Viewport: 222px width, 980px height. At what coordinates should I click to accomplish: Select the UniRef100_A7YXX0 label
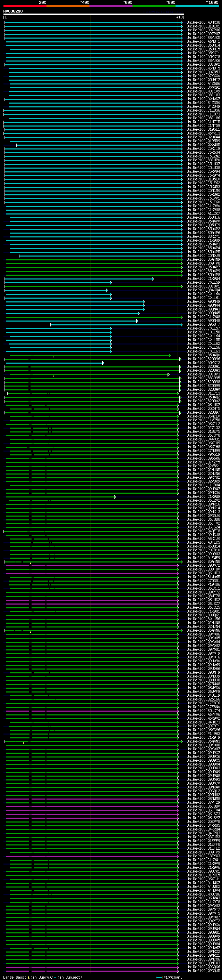pyautogui.click(x=203, y=76)
